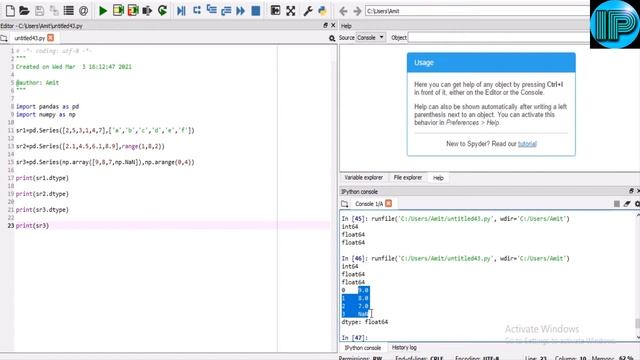The height and width of the screenshot is (360, 640).
Task: Switch to File explorer tab
Action: (407, 178)
